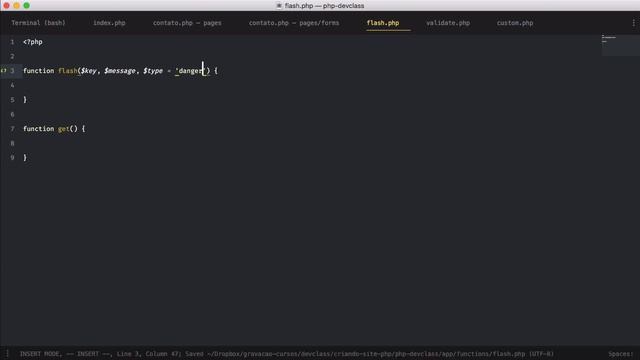Click the sidebar toggle icon in status bar
The height and width of the screenshot is (360, 640).
point(7,353)
